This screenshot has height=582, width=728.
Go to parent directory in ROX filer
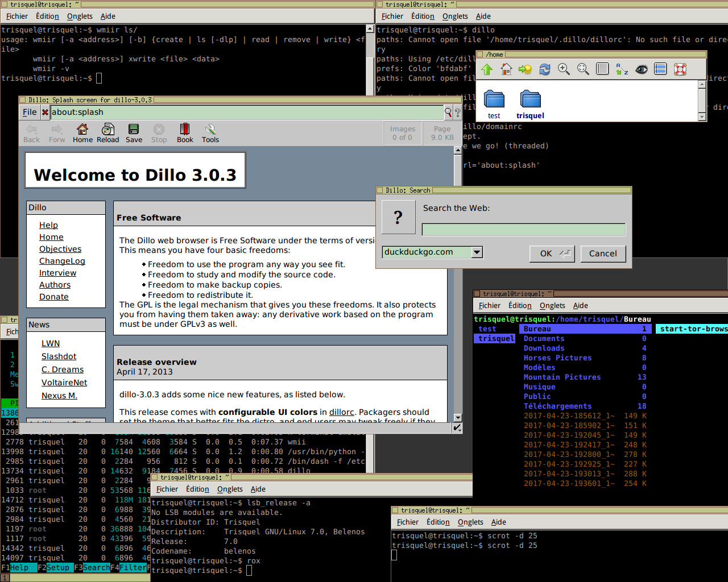[487, 69]
